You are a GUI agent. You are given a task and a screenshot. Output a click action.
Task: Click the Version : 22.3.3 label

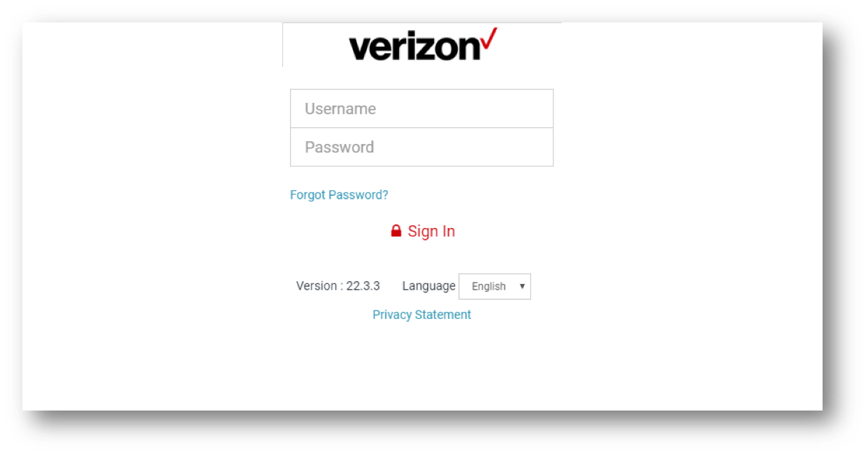[338, 286]
